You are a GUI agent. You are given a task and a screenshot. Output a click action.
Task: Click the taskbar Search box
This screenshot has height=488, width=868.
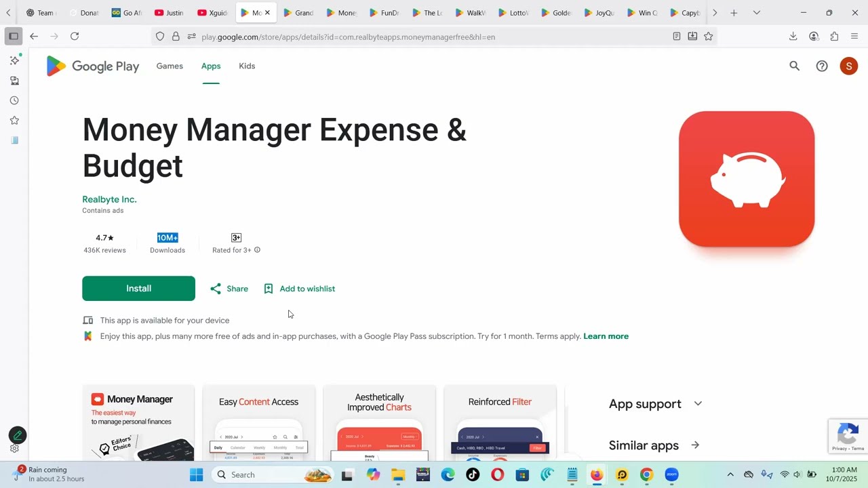point(273,474)
